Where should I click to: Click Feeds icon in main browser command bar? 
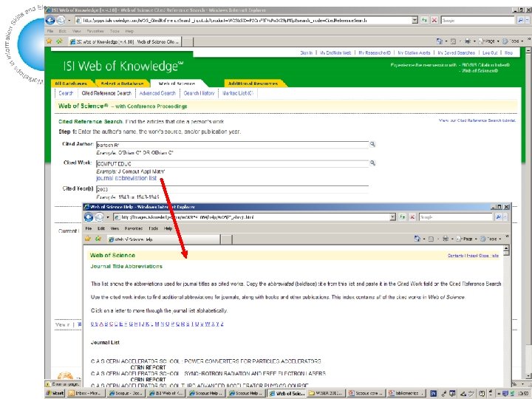[x=453, y=41]
